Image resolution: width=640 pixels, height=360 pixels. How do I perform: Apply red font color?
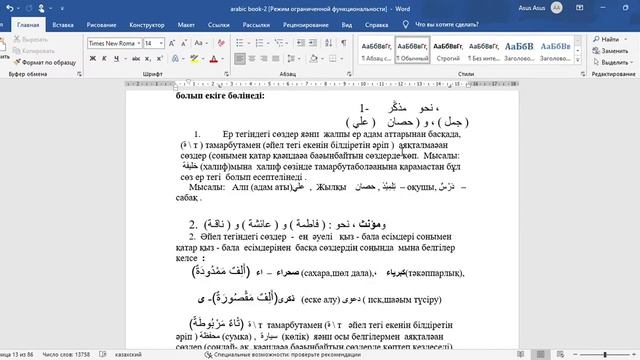tap(213, 59)
